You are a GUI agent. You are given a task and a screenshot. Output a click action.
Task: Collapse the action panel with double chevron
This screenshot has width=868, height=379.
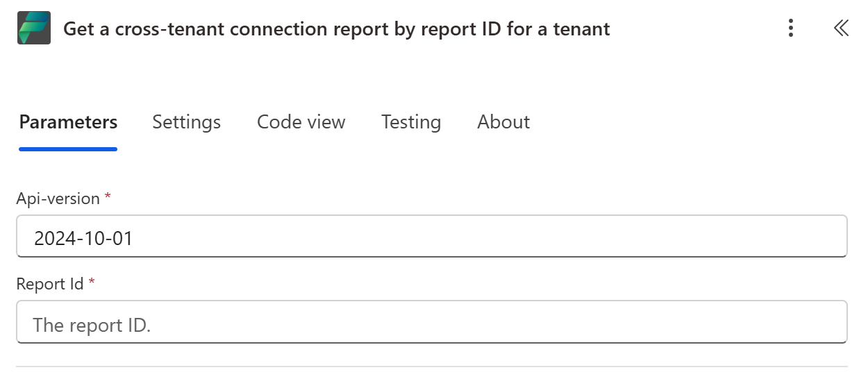(841, 28)
